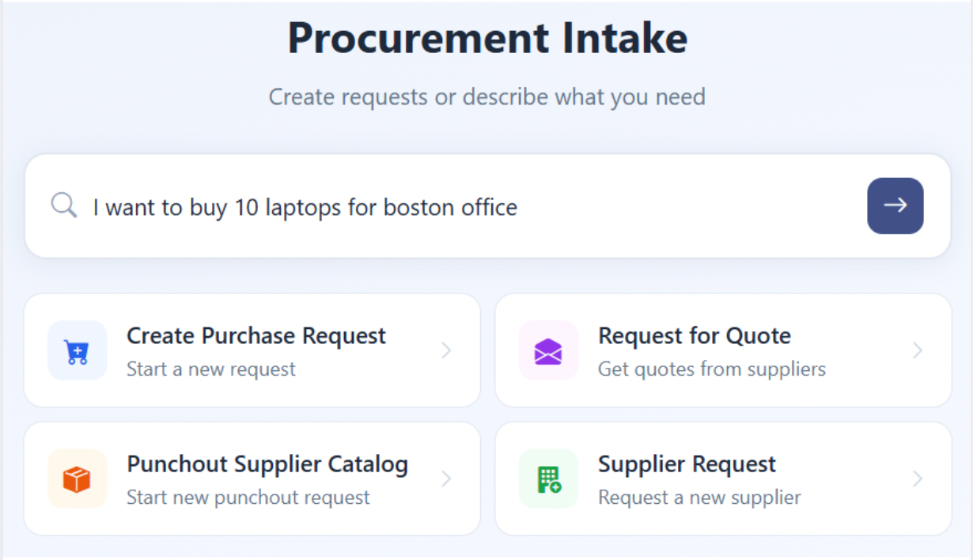Open Supplier Request
Image resolution: width=973 pixels, height=560 pixels.
coord(687,464)
